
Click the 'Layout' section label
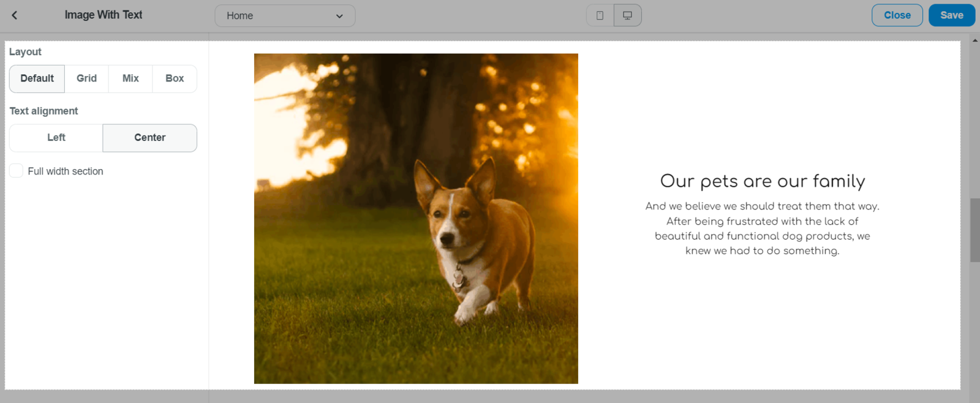coord(25,52)
